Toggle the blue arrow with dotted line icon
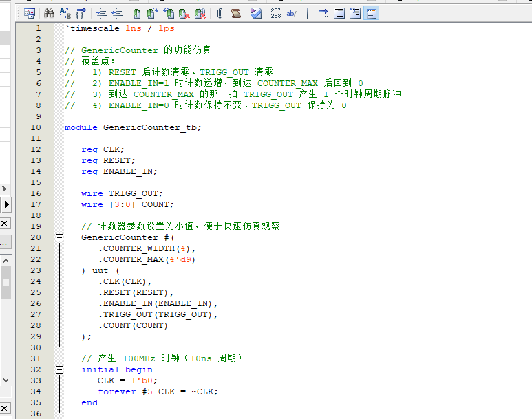Viewport: 532px width, 419px height. pos(323,14)
